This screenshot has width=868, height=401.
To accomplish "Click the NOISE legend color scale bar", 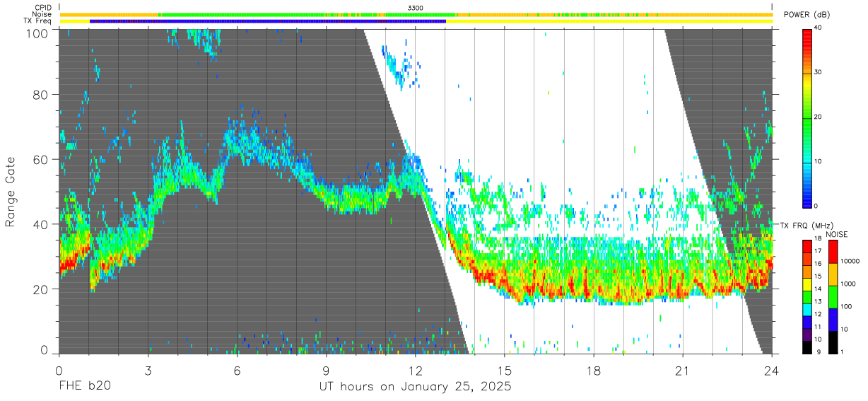I will 833,297.
